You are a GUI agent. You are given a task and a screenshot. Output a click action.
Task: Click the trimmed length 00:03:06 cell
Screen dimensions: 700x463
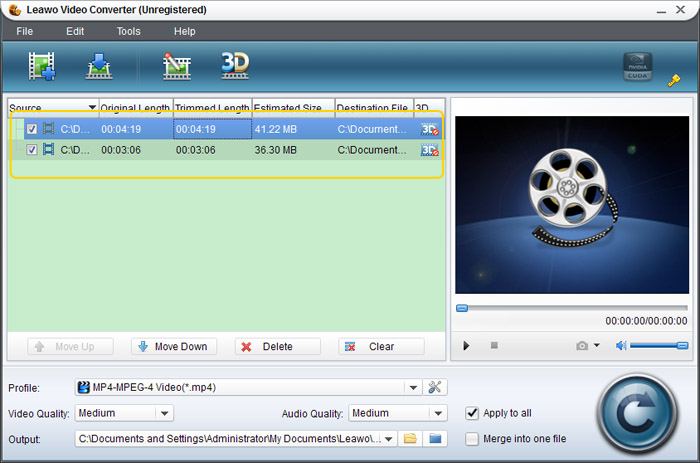pyautogui.click(x=212, y=150)
